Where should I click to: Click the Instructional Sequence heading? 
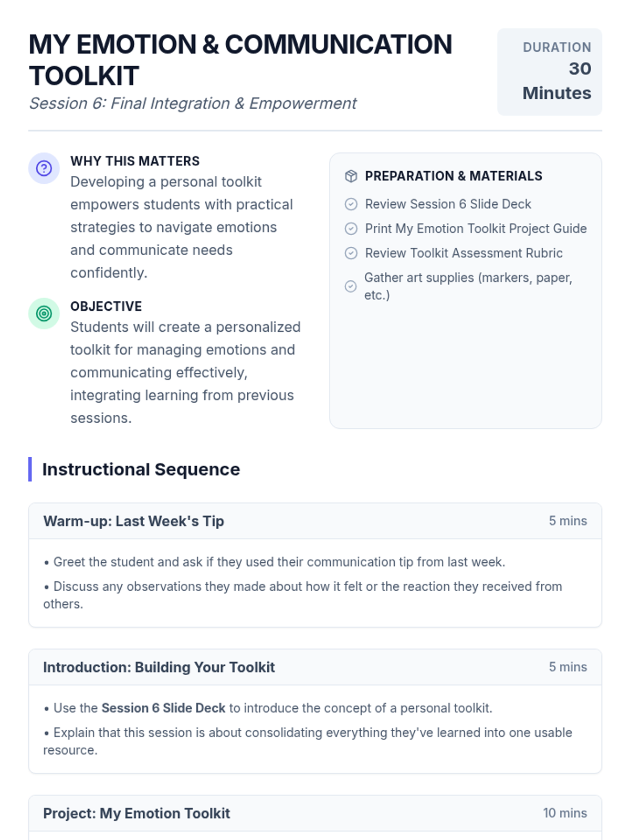(x=141, y=469)
